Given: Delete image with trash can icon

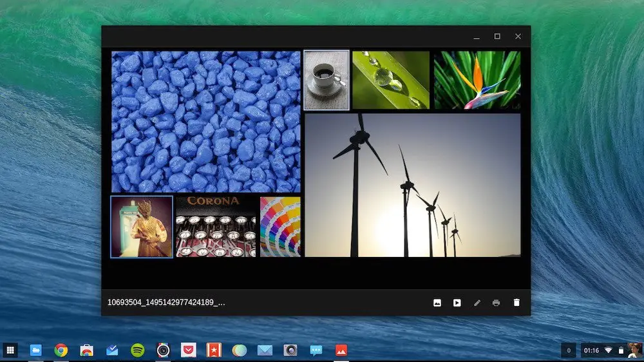Looking at the screenshot, I should (x=516, y=303).
